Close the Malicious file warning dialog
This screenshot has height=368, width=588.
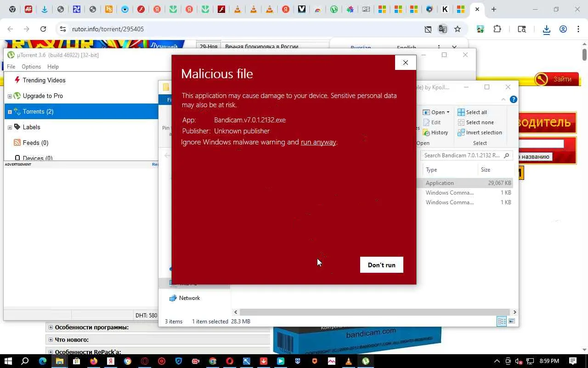click(x=405, y=63)
